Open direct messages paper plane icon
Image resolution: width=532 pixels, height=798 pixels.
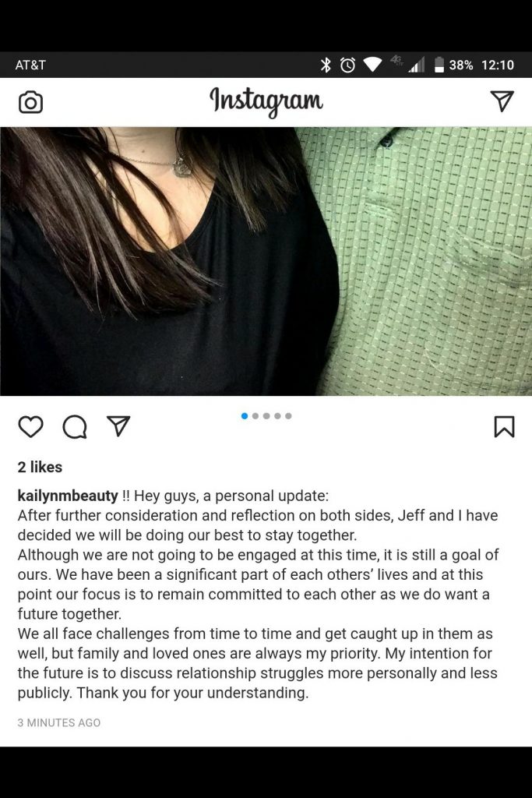point(502,101)
